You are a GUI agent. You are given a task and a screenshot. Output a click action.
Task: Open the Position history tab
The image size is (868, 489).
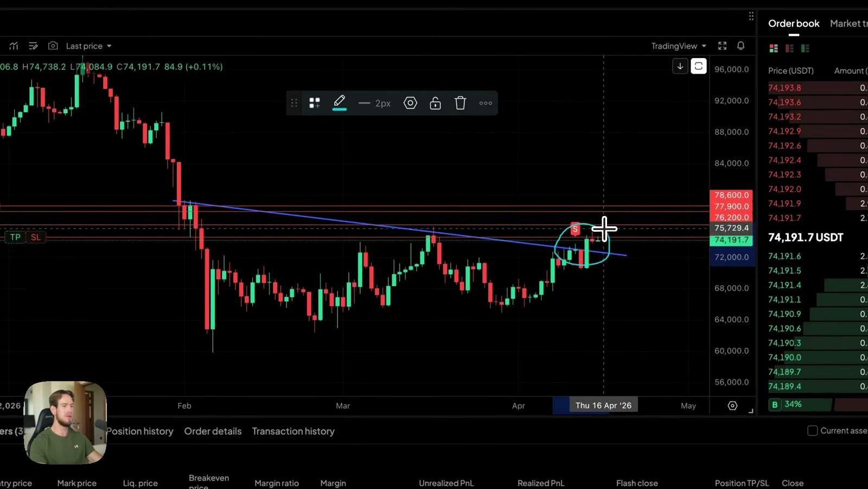point(139,431)
